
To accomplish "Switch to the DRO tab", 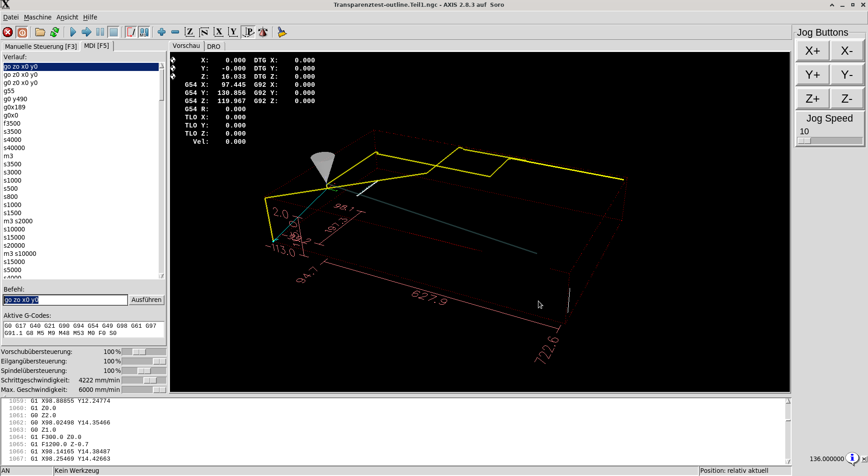I will [x=214, y=47].
